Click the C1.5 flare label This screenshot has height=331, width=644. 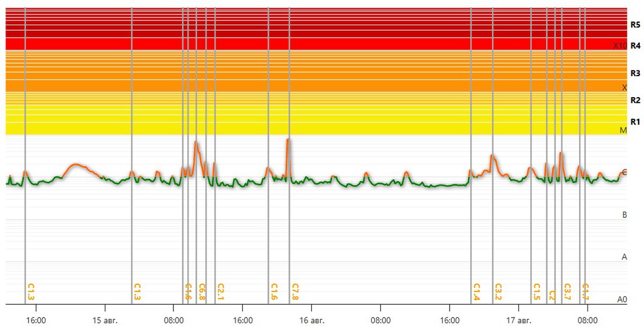coord(536,291)
